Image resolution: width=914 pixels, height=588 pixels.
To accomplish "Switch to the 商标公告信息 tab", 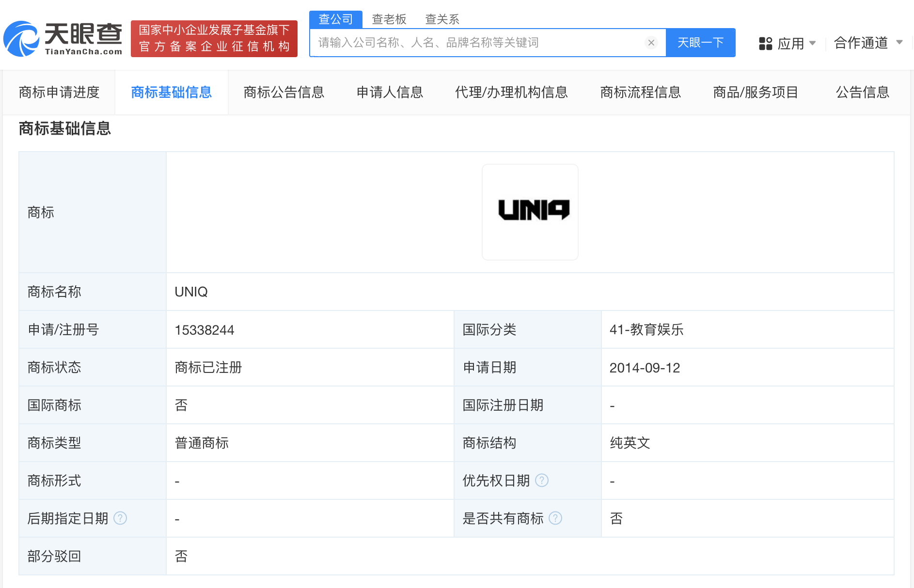I will click(x=284, y=92).
